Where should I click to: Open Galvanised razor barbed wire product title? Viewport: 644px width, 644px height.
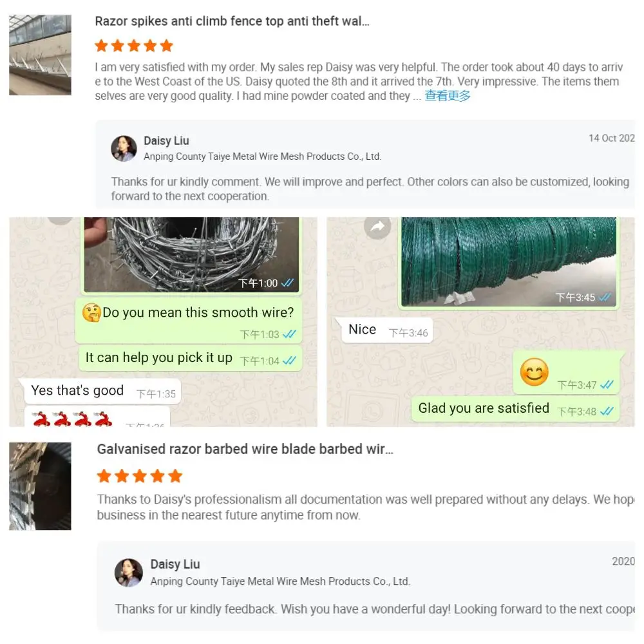click(x=245, y=449)
